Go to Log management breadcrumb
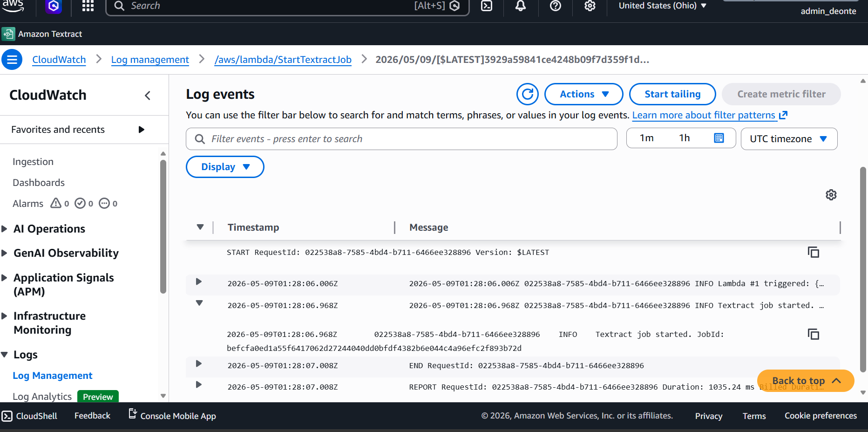This screenshot has height=432, width=868. (150, 60)
